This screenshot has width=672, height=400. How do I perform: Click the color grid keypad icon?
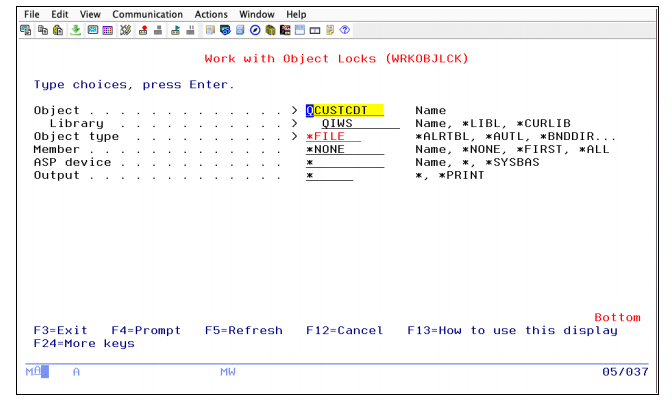tap(109, 30)
